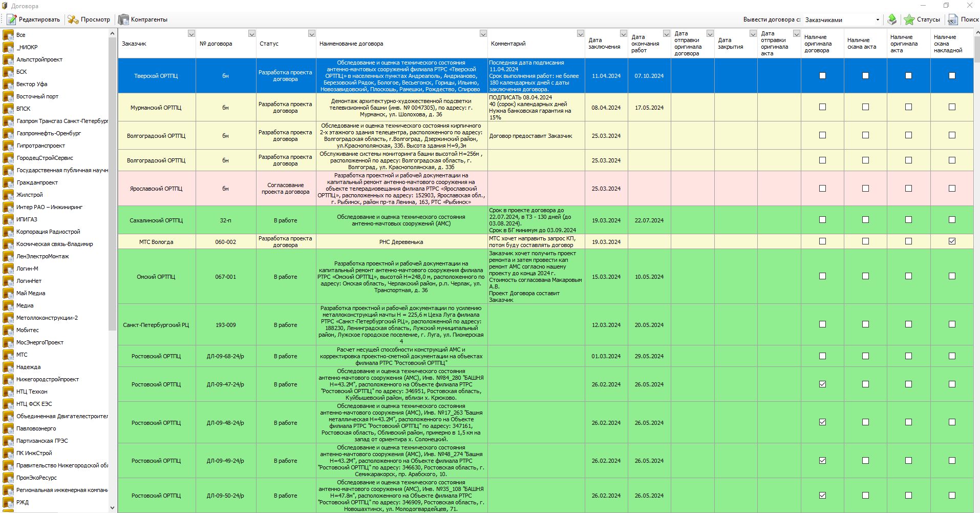Click the ВПСК folder icon

coord(8,109)
